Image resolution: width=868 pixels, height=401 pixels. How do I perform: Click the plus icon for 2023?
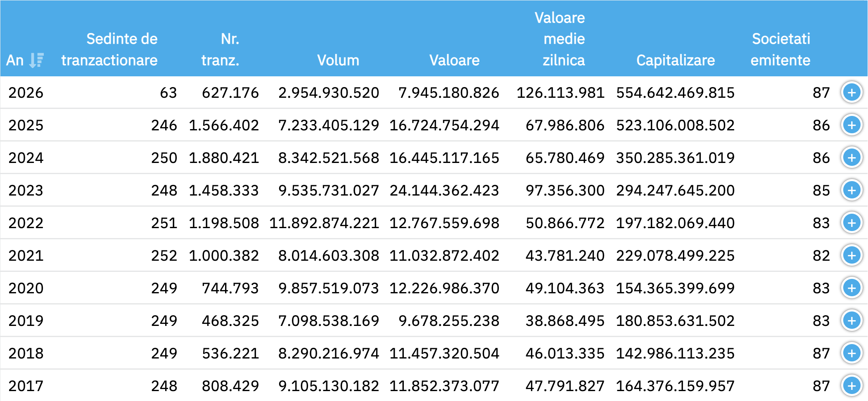[x=851, y=190]
